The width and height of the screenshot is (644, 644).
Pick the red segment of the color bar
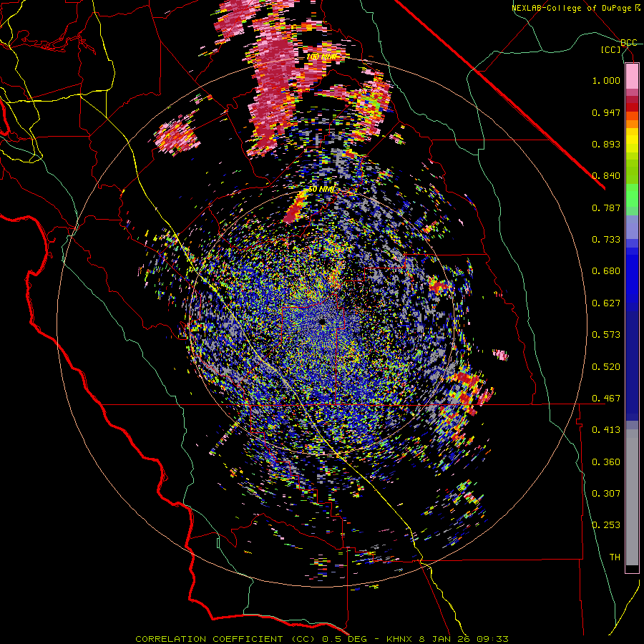pyautogui.click(x=632, y=107)
